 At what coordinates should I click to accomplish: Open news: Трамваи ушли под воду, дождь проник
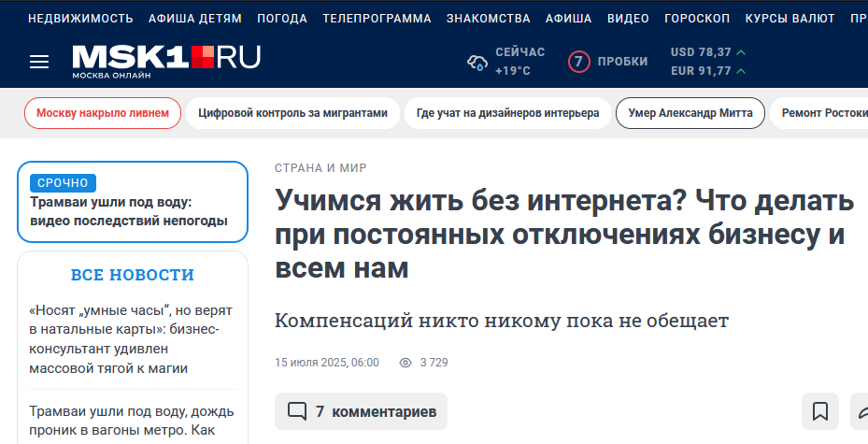coord(132,421)
